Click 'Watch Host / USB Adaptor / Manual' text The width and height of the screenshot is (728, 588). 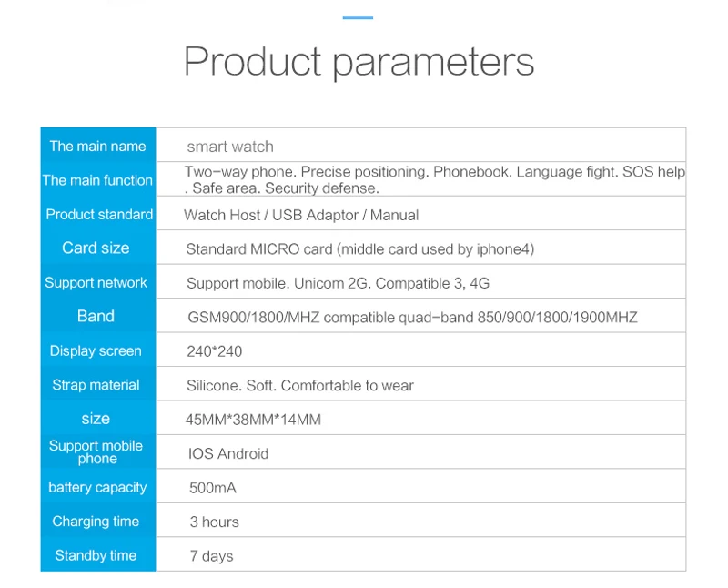click(x=301, y=215)
